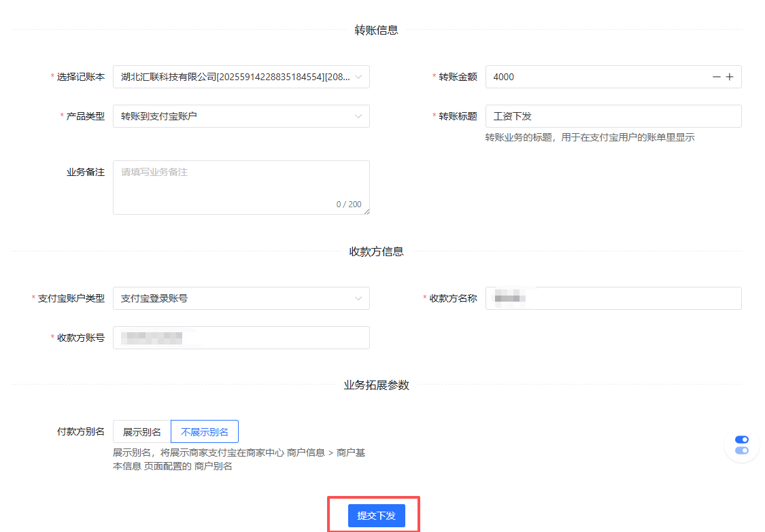Click the 展示别名 description text below options
The image size is (765, 532).
[239, 459]
